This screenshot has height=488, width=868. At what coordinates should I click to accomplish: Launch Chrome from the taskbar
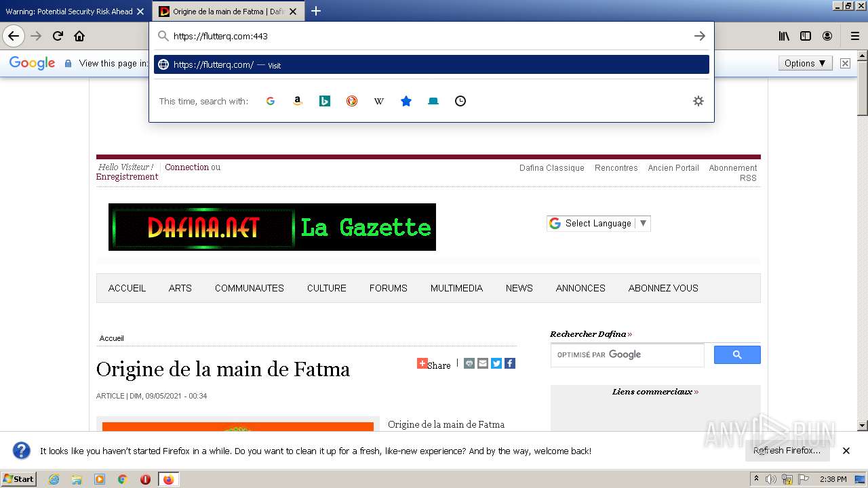coord(122,479)
